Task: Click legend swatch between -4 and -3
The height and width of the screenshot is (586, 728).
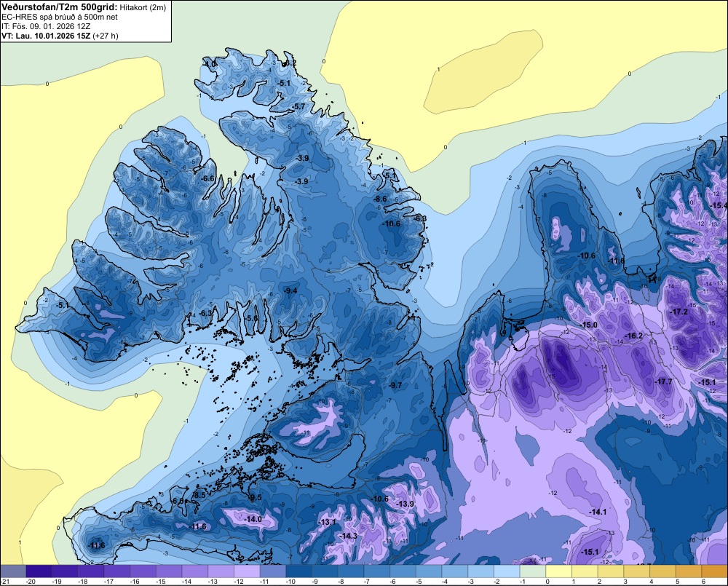Action: (455, 571)
